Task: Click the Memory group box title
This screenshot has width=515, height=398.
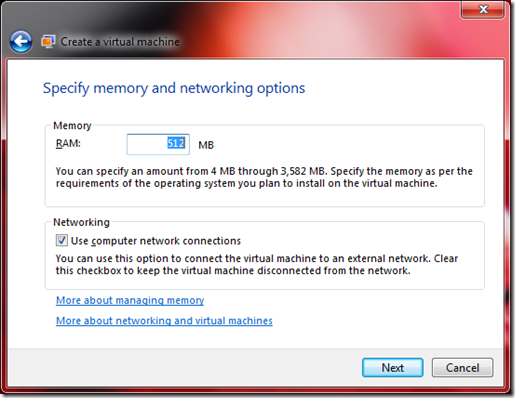Action: point(72,126)
